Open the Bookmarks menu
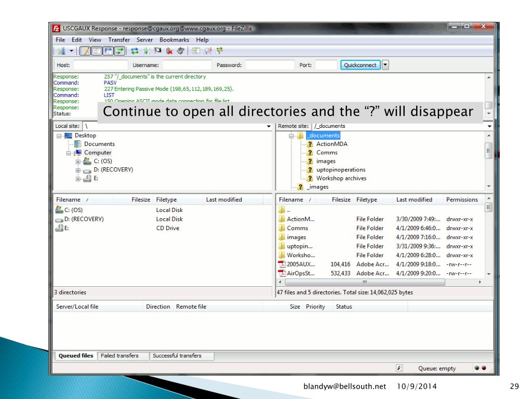This screenshot has height=399, width=532. (x=174, y=39)
